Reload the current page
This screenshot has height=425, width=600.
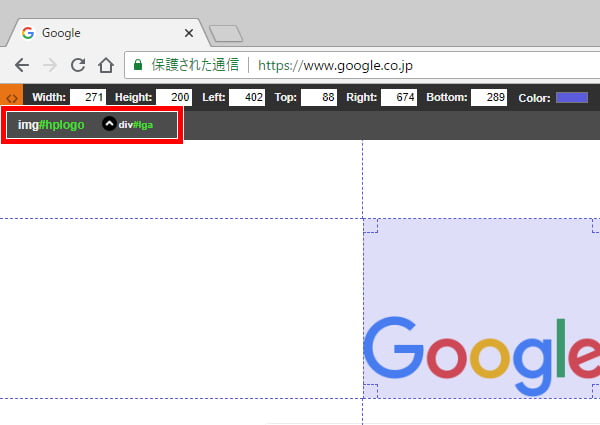pos(78,66)
